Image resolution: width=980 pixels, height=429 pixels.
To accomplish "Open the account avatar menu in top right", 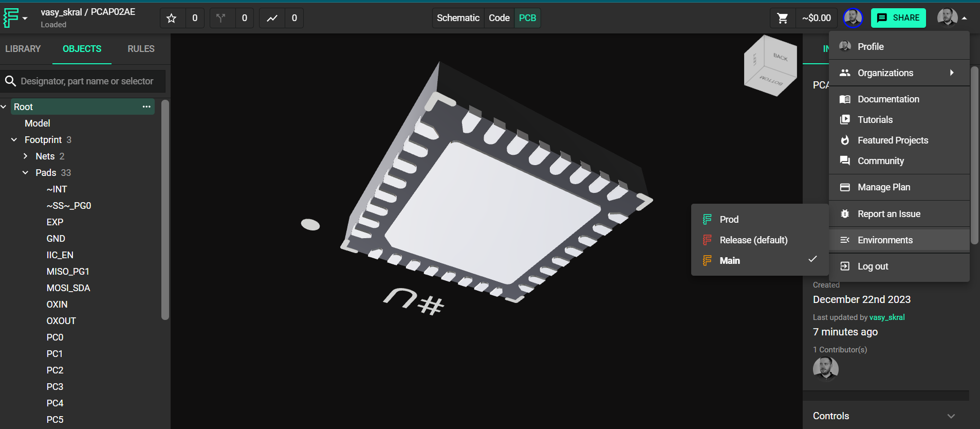I will pyautogui.click(x=952, y=17).
